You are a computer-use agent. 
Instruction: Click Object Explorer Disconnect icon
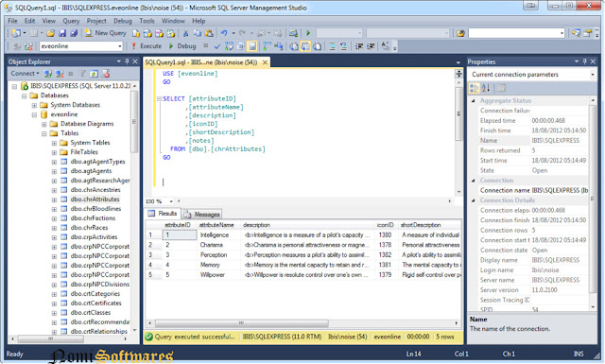(60, 74)
